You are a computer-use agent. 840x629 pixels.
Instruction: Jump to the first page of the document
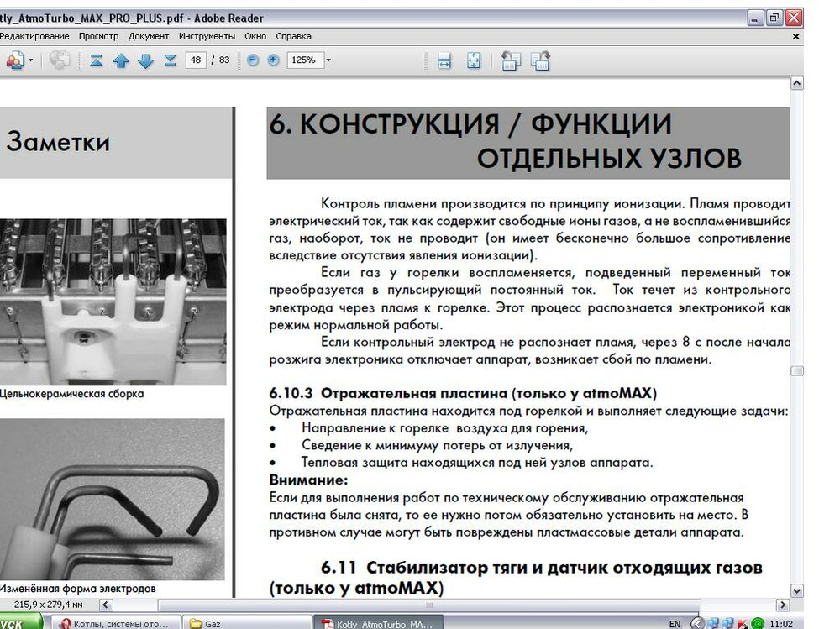point(95,60)
